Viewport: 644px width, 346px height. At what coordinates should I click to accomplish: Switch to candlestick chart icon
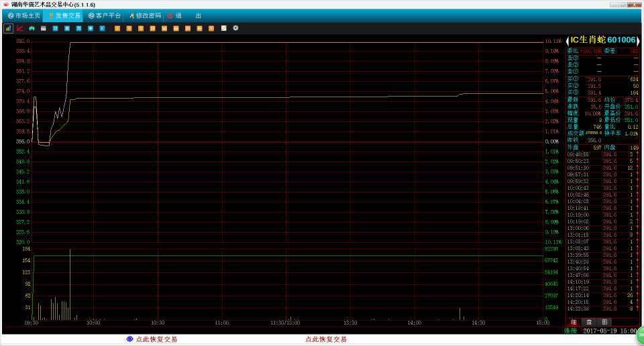pyautogui.click(x=32, y=28)
